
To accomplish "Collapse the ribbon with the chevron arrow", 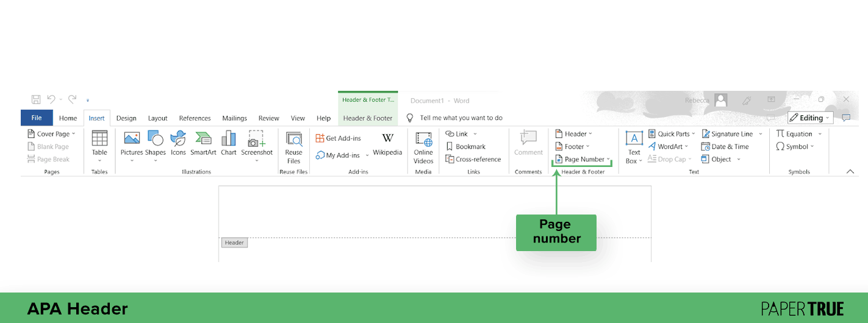I will [850, 172].
